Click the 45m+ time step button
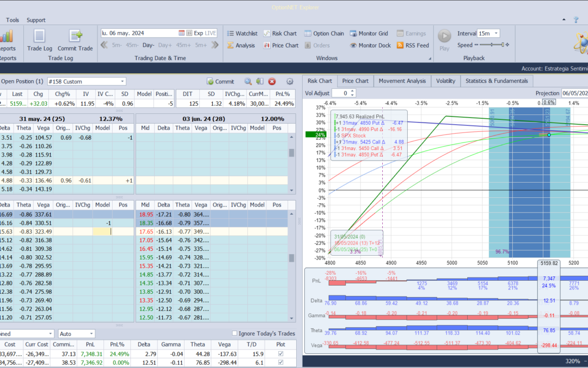Viewport: 588px width, 368px height. click(x=183, y=45)
